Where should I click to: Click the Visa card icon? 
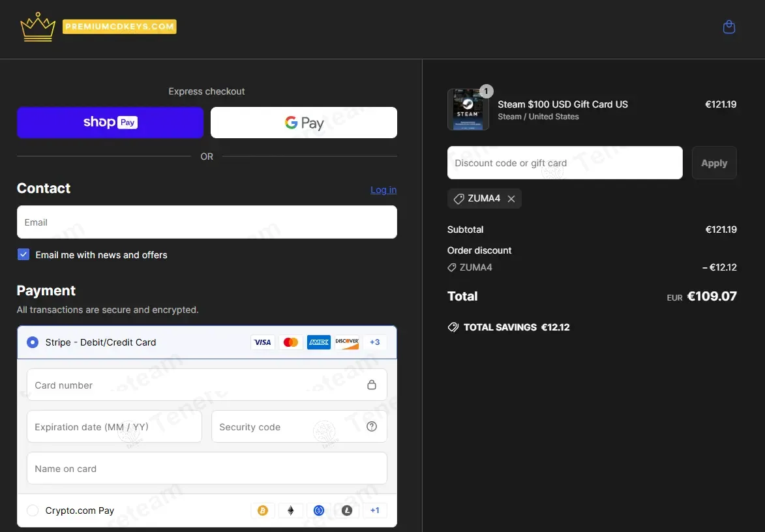(x=263, y=342)
